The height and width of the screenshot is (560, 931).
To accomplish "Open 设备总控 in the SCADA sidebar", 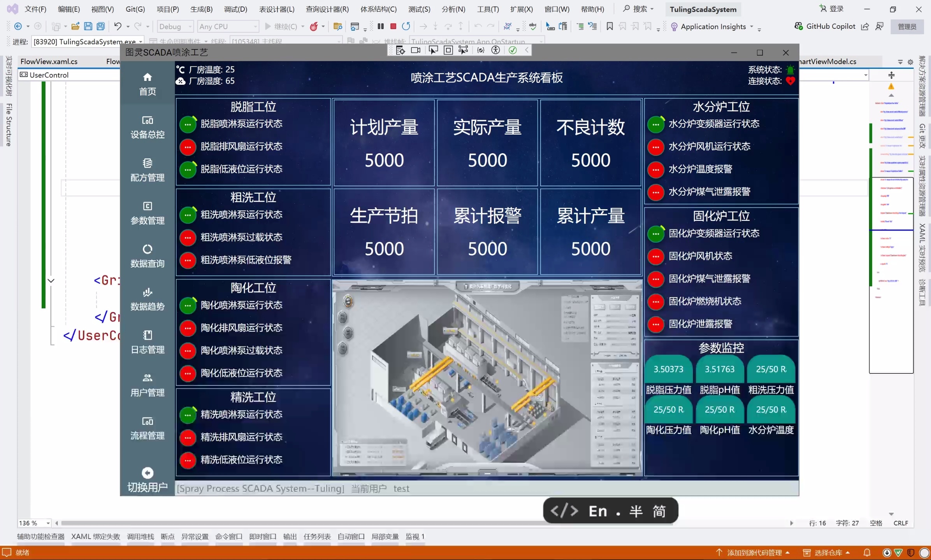I will 148,127.
